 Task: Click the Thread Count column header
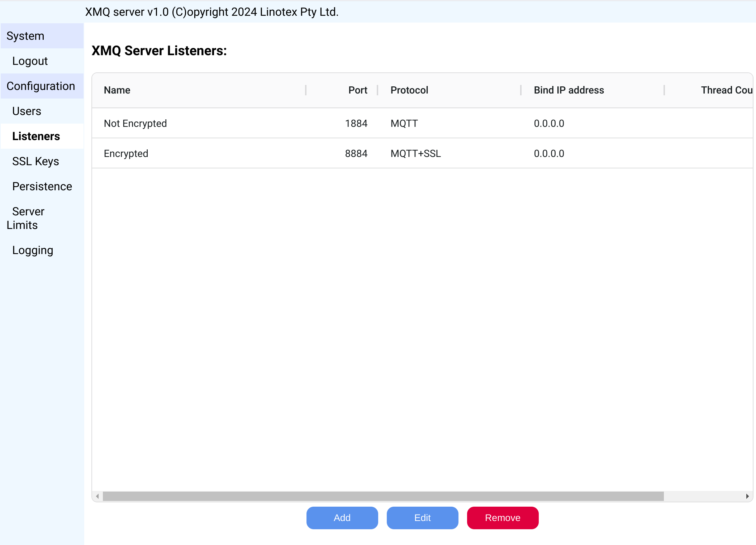[709, 90]
